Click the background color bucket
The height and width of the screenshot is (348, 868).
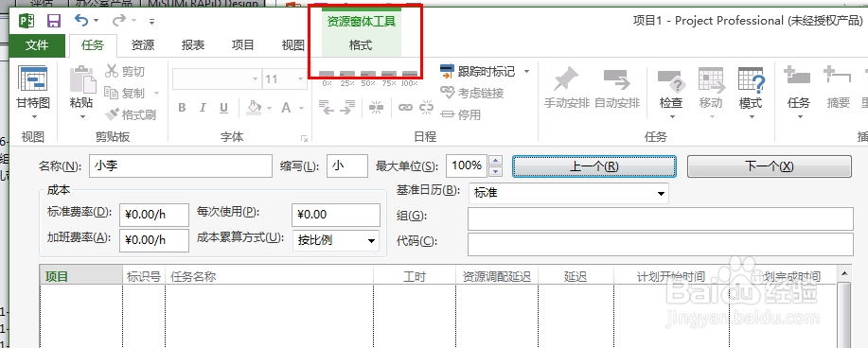click(x=254, y=108)
